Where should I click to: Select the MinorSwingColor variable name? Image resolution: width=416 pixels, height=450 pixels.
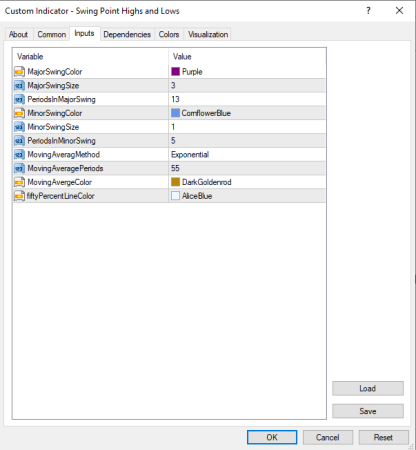[x=55, y=113]
